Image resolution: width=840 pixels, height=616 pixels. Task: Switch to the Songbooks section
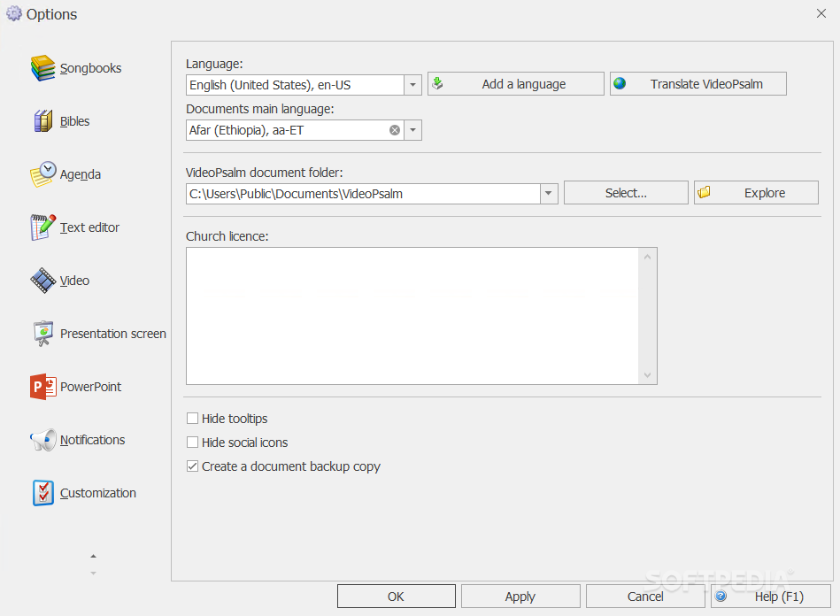(90, 68)
